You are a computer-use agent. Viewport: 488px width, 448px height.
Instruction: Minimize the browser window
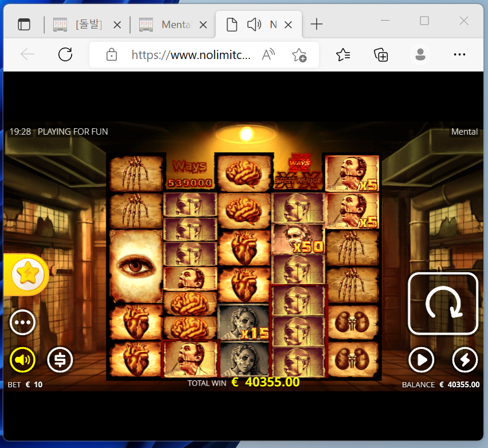385,21
